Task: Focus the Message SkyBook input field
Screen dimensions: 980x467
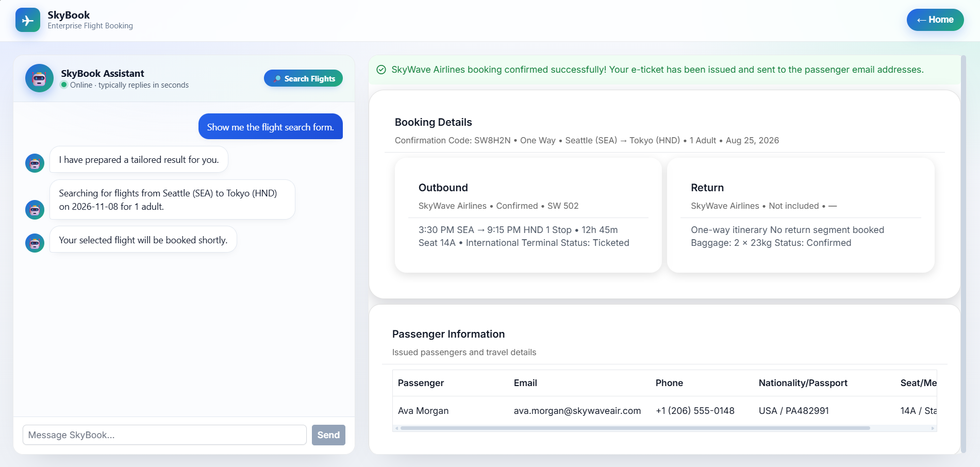Action: point(164,435)
